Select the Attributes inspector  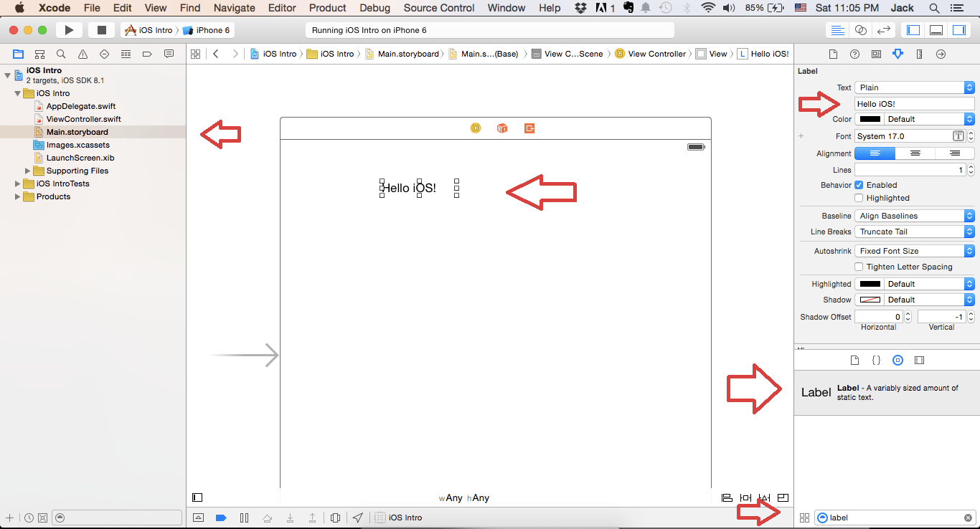(x=897, y=54)
